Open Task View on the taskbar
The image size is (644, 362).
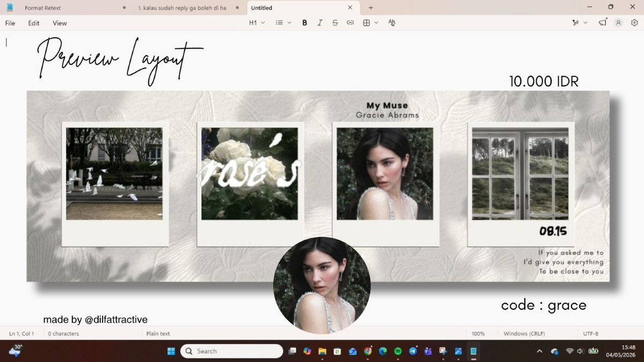(292, 351)
